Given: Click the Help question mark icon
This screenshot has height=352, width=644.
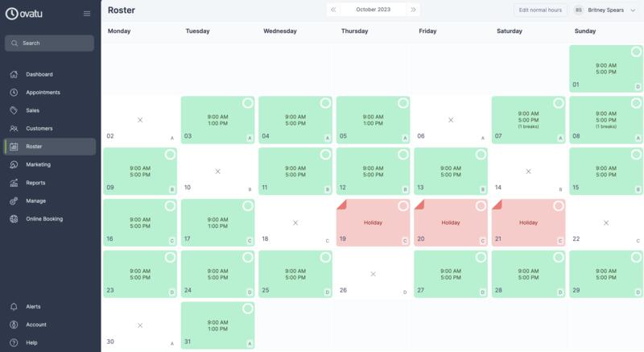Looking at the screenshot, I should pos(14,342).
